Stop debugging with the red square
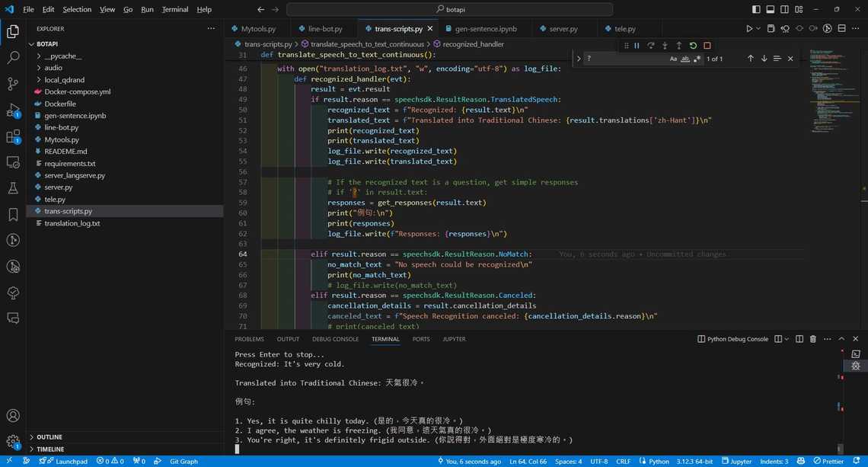 coord(707,46)
